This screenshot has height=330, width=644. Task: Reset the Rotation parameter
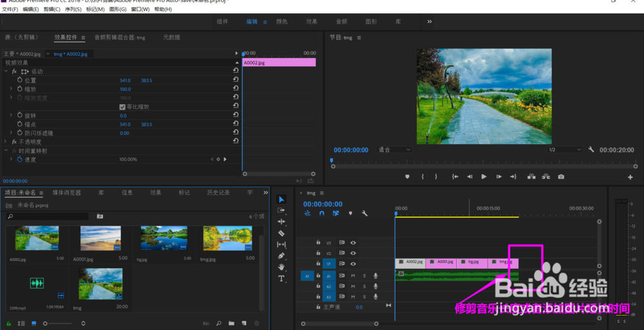(236, 116)
